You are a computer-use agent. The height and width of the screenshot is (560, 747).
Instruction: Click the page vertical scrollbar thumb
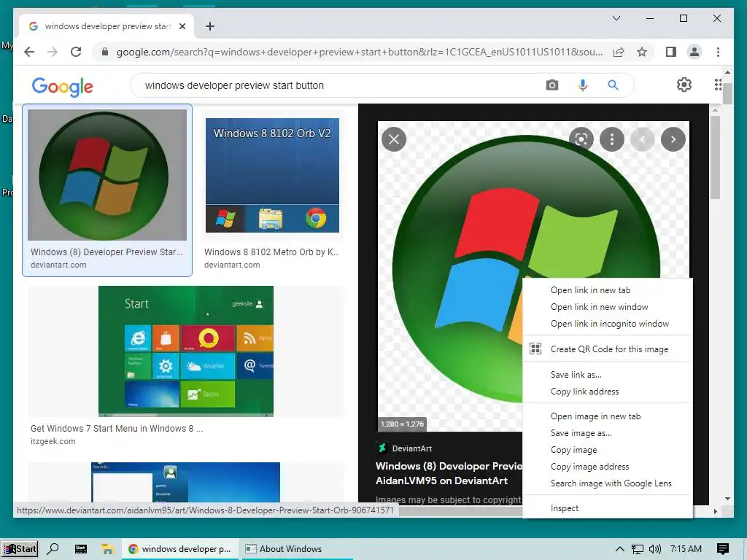coord(727,93)
